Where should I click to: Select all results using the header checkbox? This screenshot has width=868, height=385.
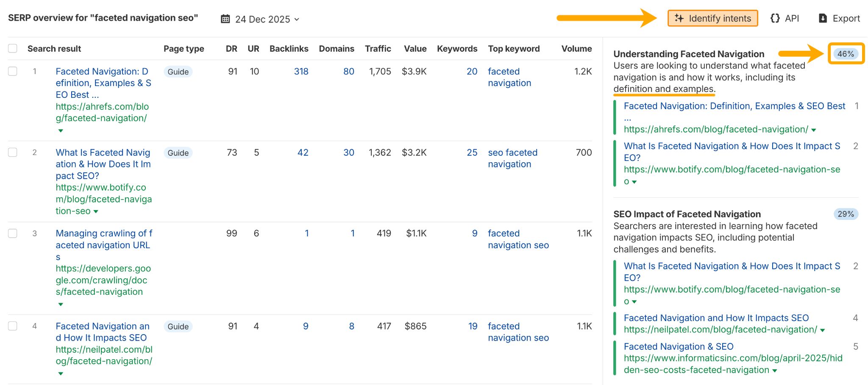click(12, 48)
